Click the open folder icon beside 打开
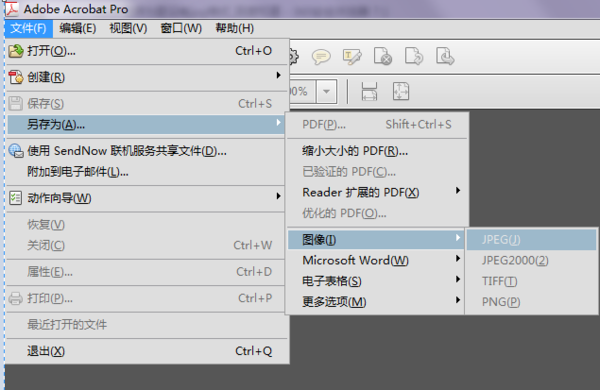The image size is (600, 390). [x=16, y=51]
